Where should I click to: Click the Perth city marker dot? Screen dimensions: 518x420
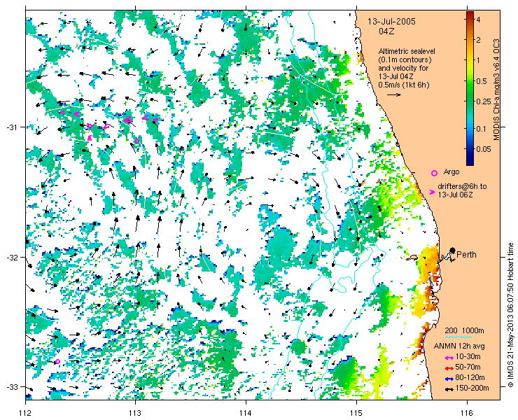pyautogui.click(x=452, y=251)
